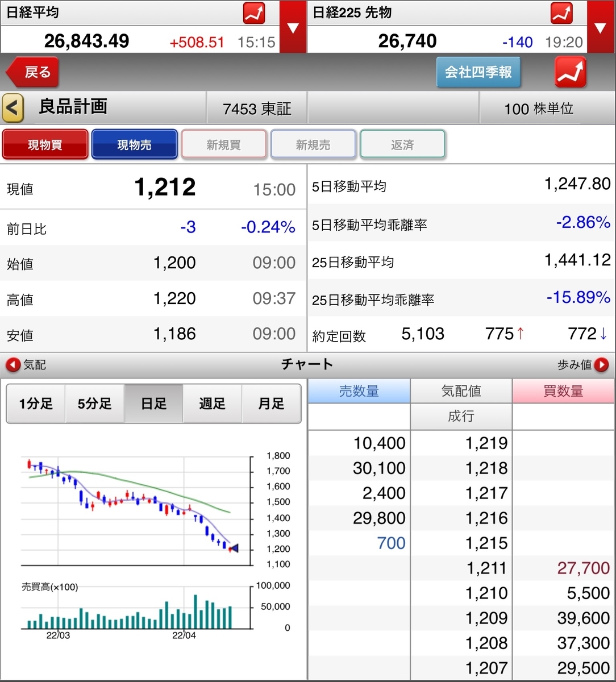
Task: Tap the 100 株単位 lot size cell
Action: 539,109
